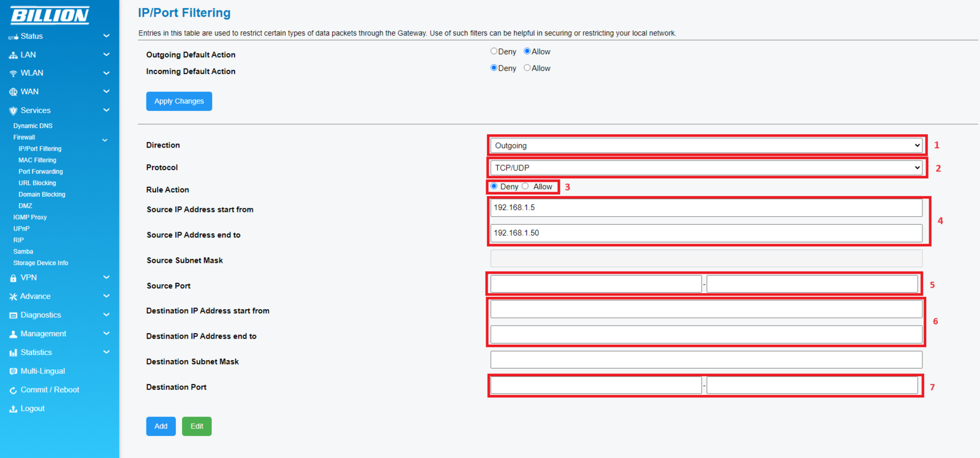Click the Destination Subnet Mask field
Screen dimensions: 980x458
pyautogui.click(x=706, y=360)
